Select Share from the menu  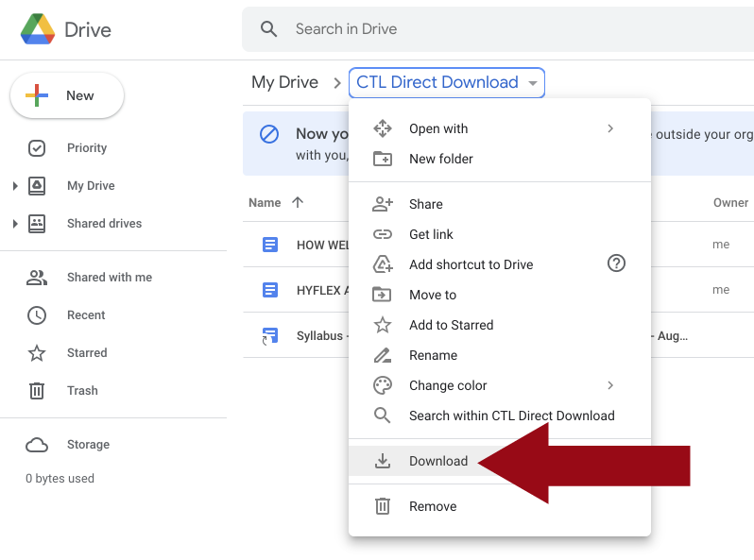pos(500,204)
